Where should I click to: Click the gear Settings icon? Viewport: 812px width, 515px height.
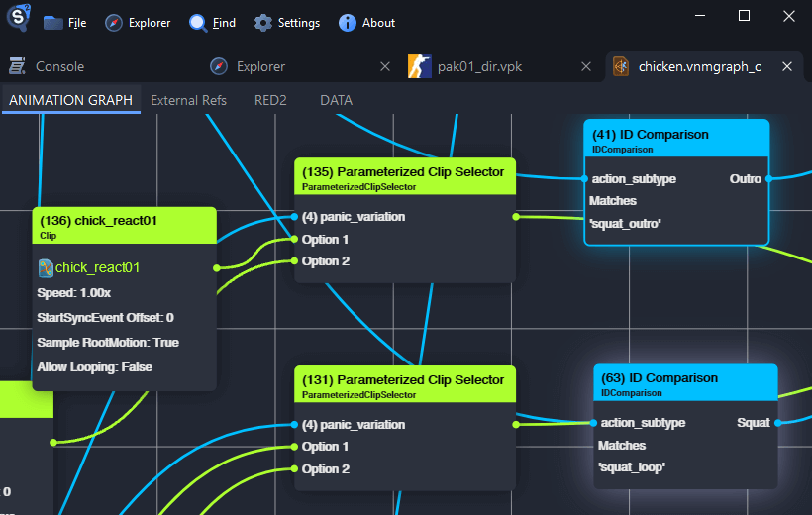pyautogui.click(x=263, y=23)
